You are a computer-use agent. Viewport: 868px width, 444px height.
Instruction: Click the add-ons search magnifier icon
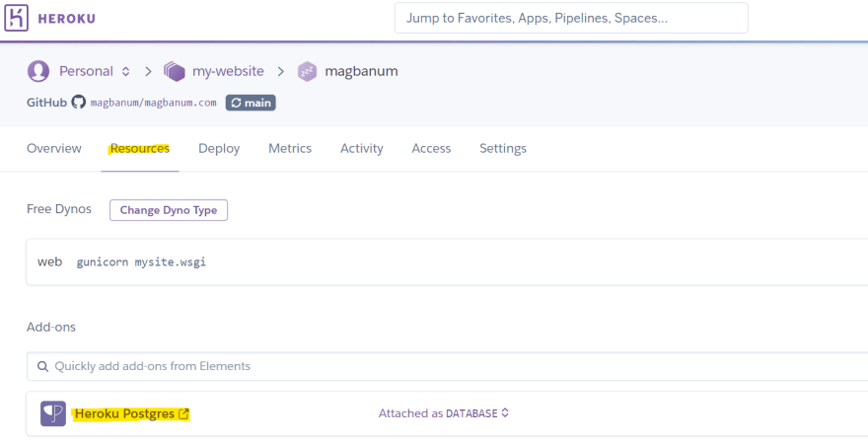[42, 366]
